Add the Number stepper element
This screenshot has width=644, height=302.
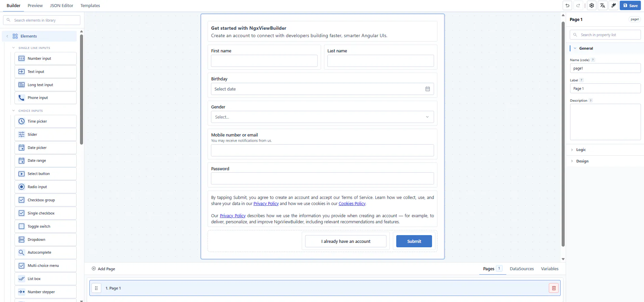(46, 292)
